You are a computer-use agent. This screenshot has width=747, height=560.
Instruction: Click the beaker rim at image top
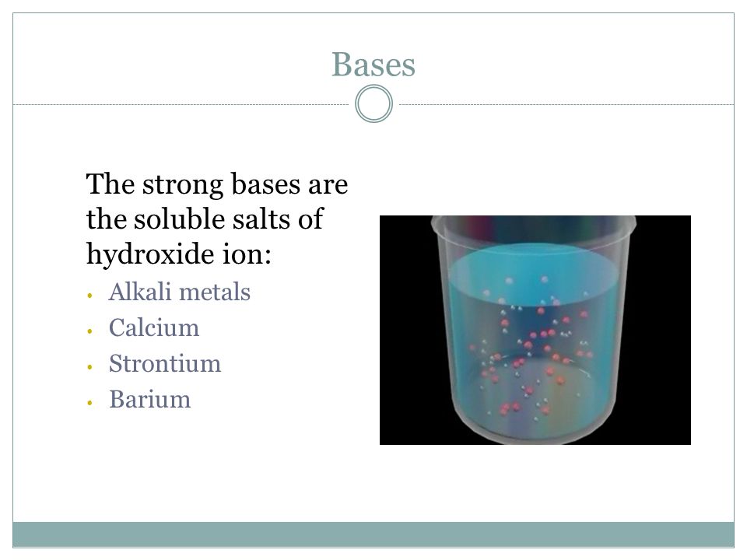pos(534,223)
